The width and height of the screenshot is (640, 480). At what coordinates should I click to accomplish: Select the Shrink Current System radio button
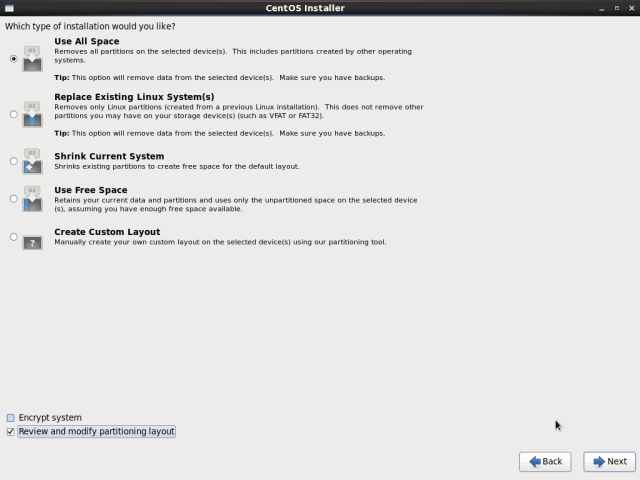13,161
